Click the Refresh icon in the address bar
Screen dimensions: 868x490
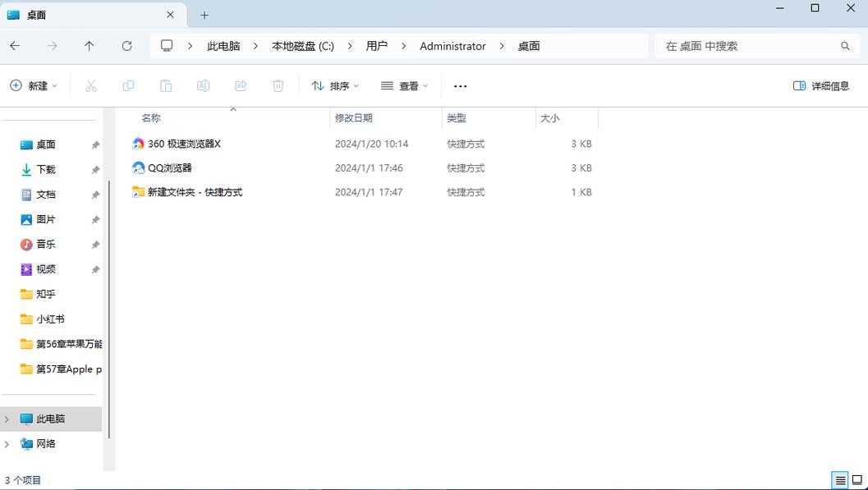coord(127,46)
